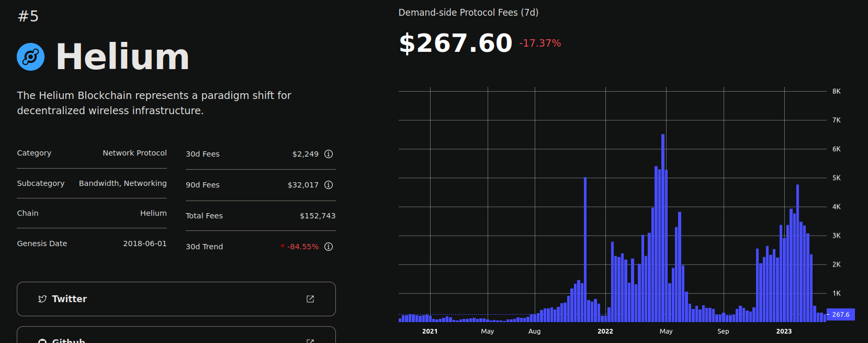Click the 90d Fees label

[x=202, y=185]
